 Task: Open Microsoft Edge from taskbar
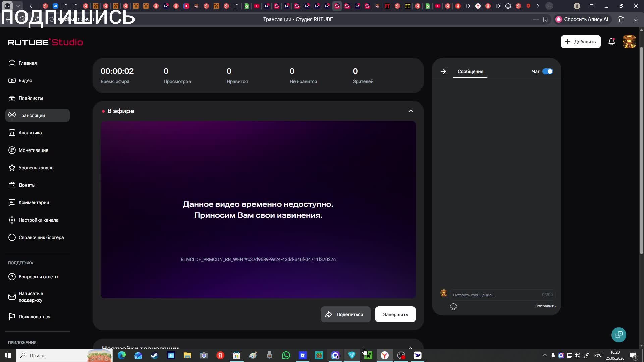122,355
